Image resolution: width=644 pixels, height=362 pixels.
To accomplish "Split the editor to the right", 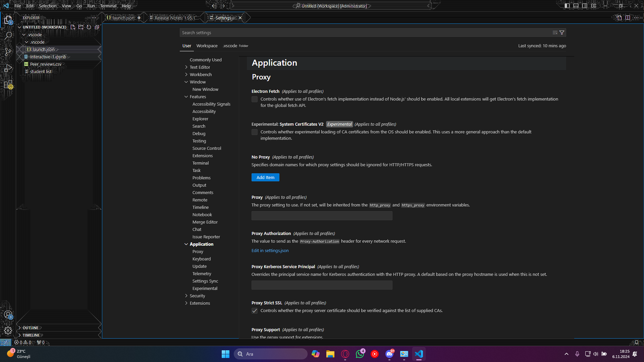I will coord(628,18).
